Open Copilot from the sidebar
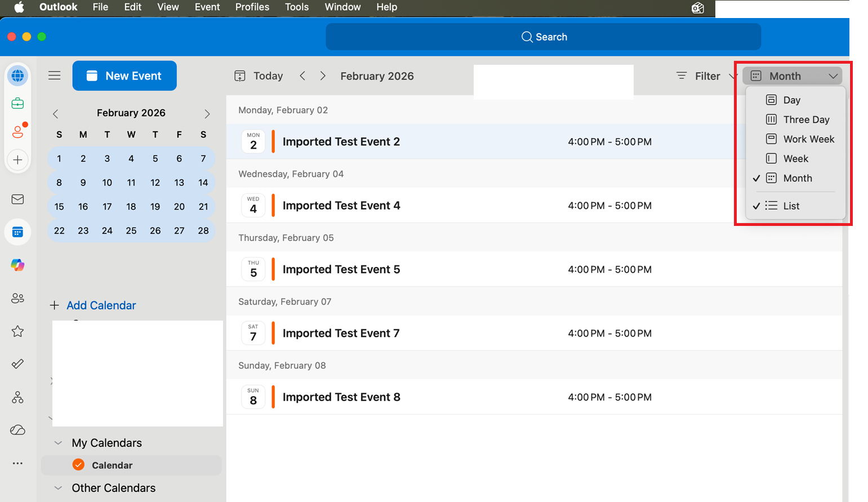Image resolution: width=868 pixels, height=502 pixels. point(18,265)
